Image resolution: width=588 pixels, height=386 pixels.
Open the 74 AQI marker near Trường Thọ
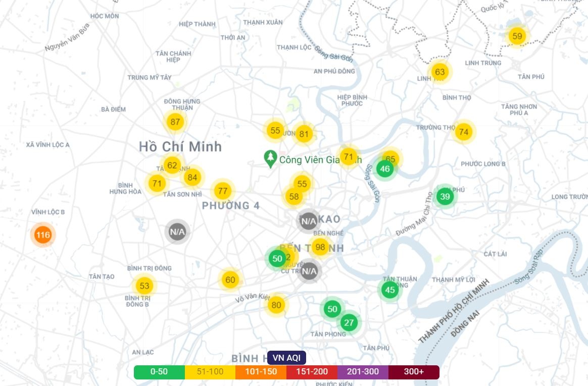pyautogui.click(x=464, y=132)
